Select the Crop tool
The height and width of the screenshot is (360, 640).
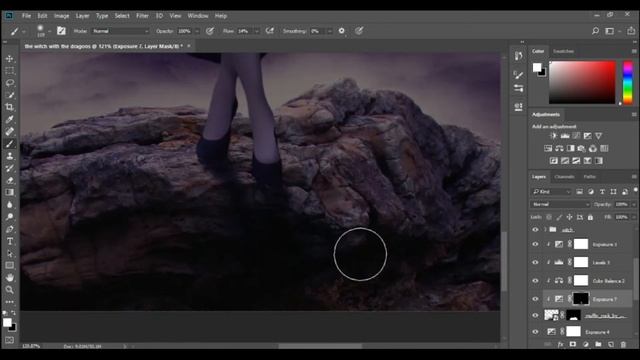[x=9, y=107]
